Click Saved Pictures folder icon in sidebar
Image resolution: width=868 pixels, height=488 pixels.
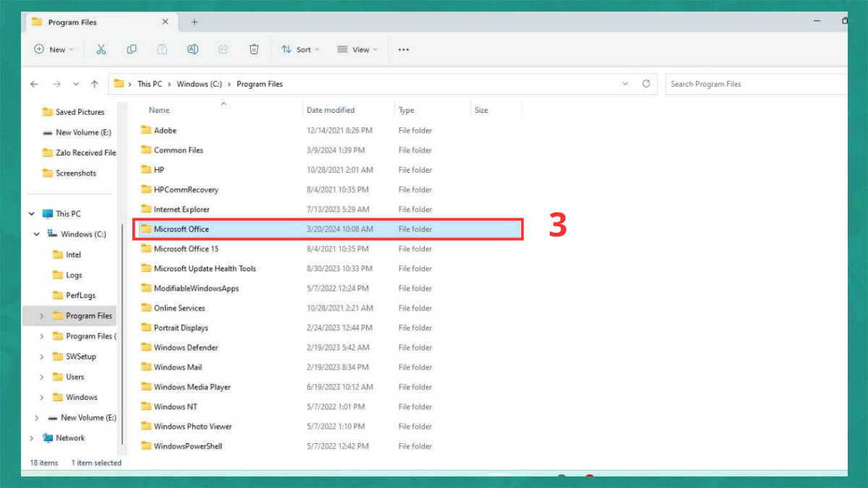[x=48, y=112]
